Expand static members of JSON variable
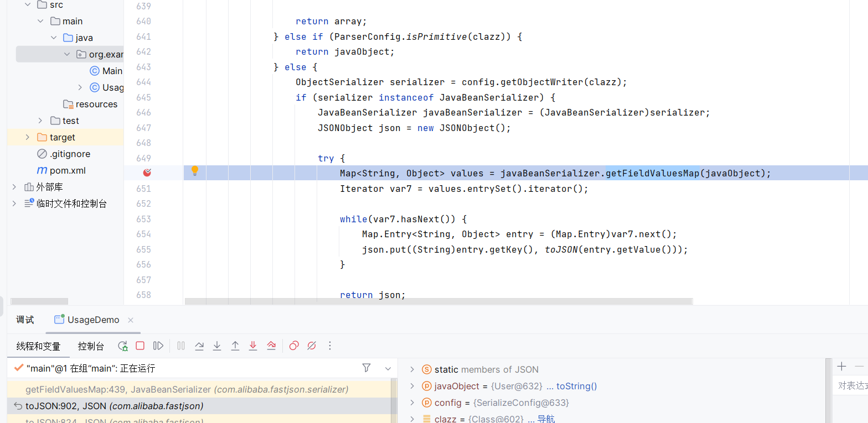 click(412, 369)
